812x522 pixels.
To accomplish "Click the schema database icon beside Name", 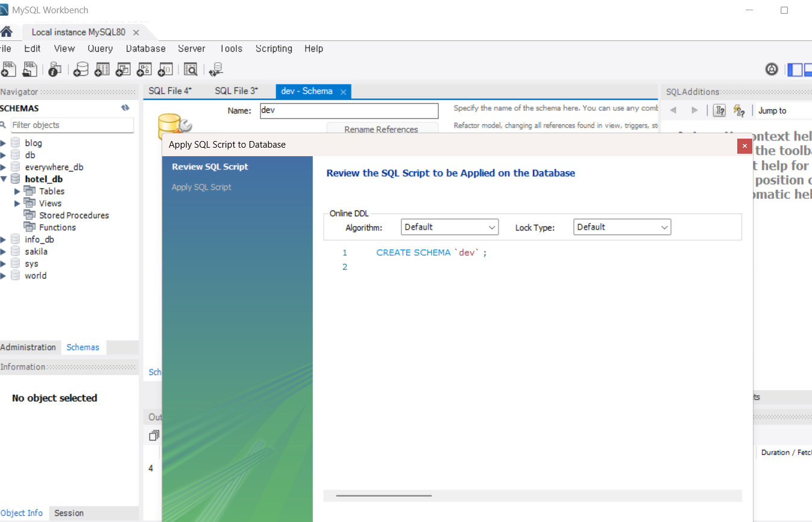I will 174,124.
